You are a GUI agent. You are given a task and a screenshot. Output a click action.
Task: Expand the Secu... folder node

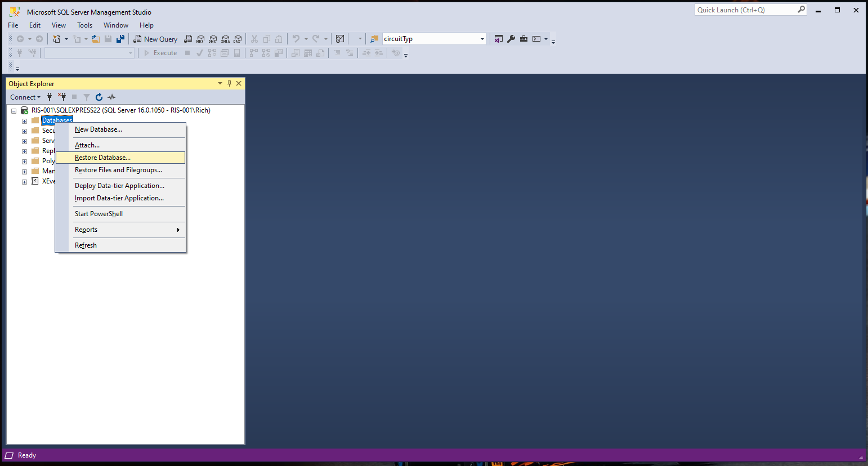click(x=24, y=131)
